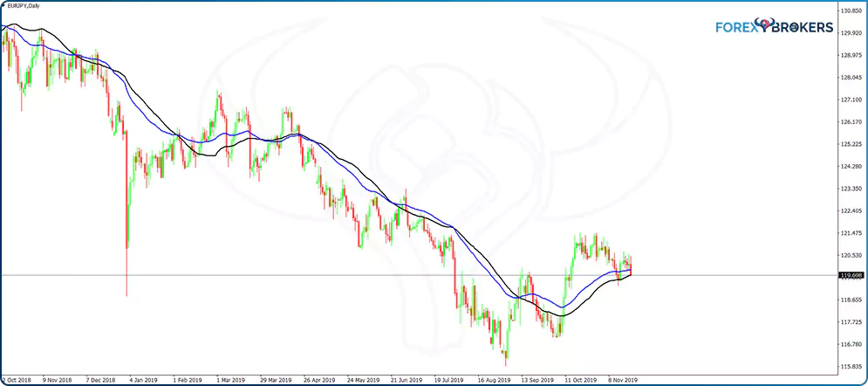Click the 127.100 price axis label
This screenshot has height=386, width=868.
[851, 100]
